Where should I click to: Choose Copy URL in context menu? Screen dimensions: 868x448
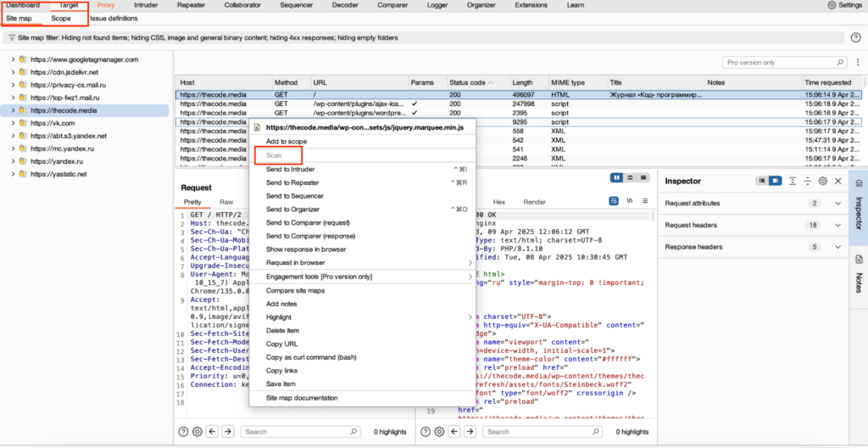point(363,344)
